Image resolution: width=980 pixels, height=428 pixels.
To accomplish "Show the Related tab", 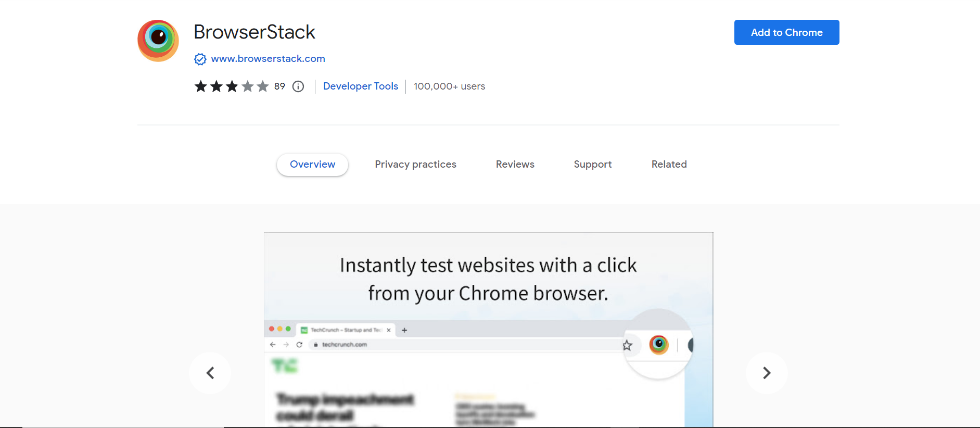I will [669, 165].
